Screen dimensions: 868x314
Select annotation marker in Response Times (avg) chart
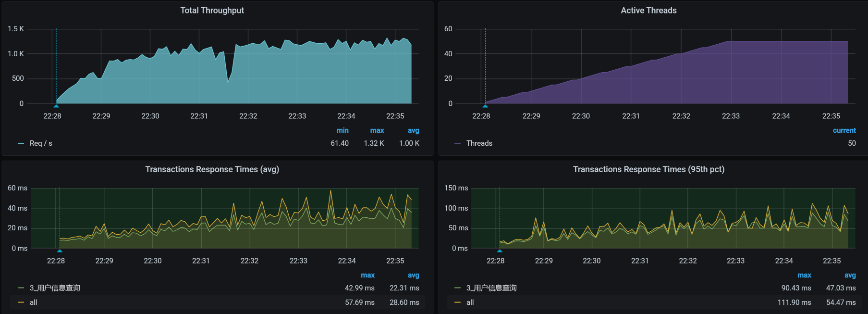[x=60, y=251]
